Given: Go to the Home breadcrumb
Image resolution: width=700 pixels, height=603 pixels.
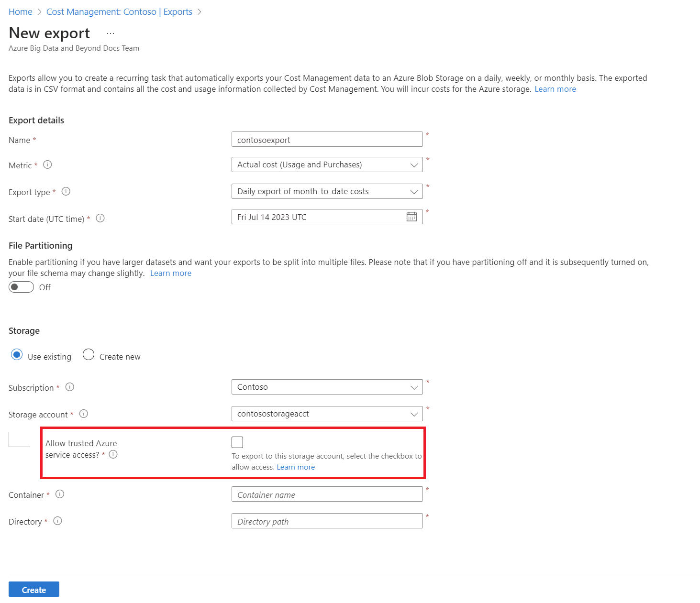Looking at the screenshot, I should 21,12.
